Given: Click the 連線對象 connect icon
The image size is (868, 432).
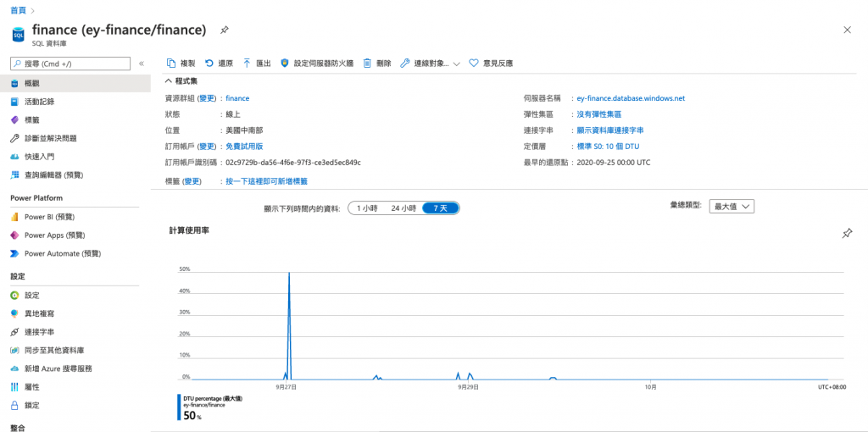Looking at the screenshot, I should [x=404, y=63].
